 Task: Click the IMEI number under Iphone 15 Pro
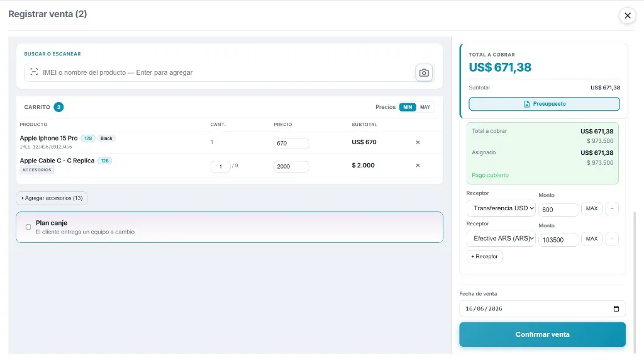pos(45,147)
